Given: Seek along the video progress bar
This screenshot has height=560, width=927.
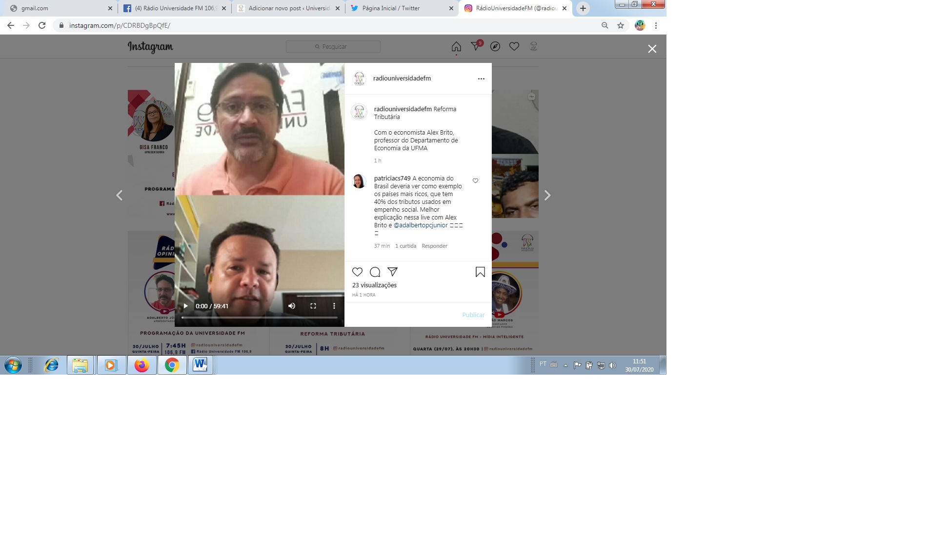Looking at the screenshot, I should pos(260,318).
